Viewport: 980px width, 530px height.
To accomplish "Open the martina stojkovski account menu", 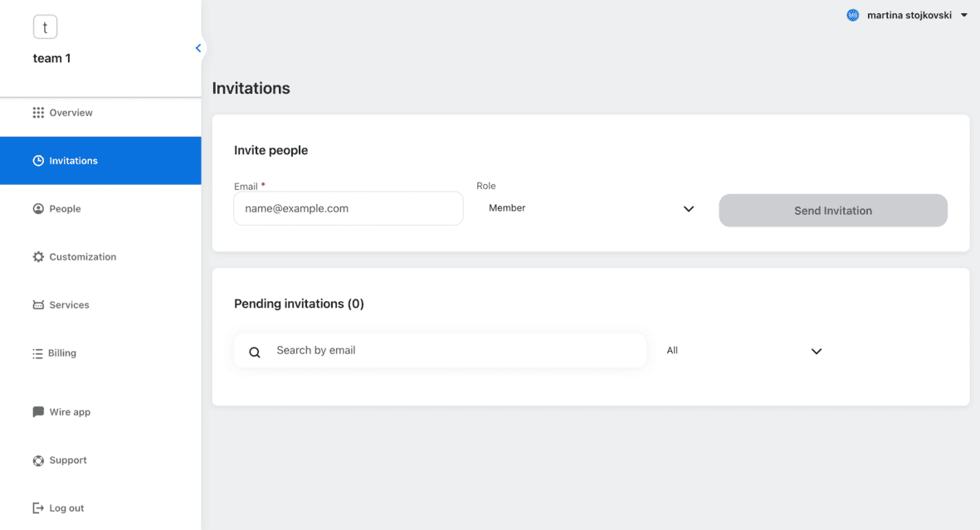I will tap(908, 15).
